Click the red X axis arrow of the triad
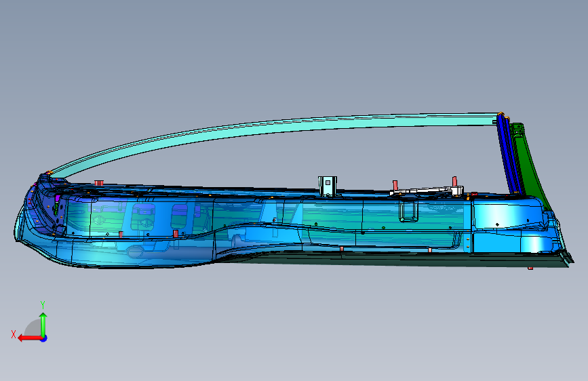The width and height of the screenshot is (588, 381). click(x=29, y=338)
